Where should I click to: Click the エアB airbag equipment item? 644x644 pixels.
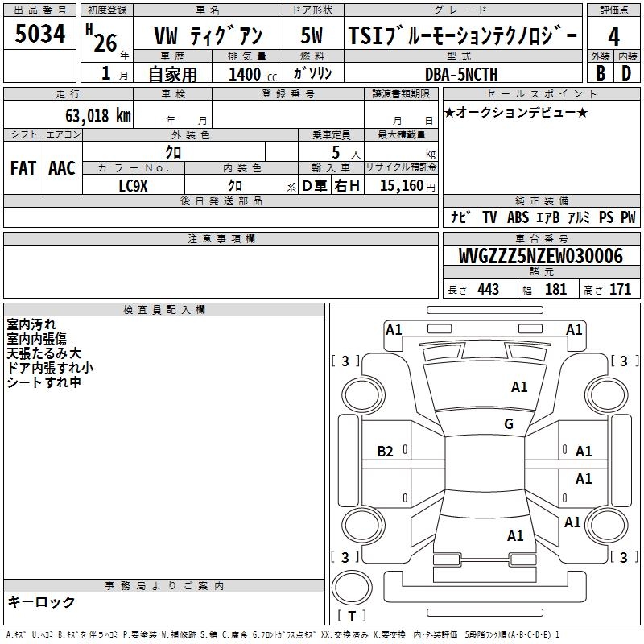point(548,217)
